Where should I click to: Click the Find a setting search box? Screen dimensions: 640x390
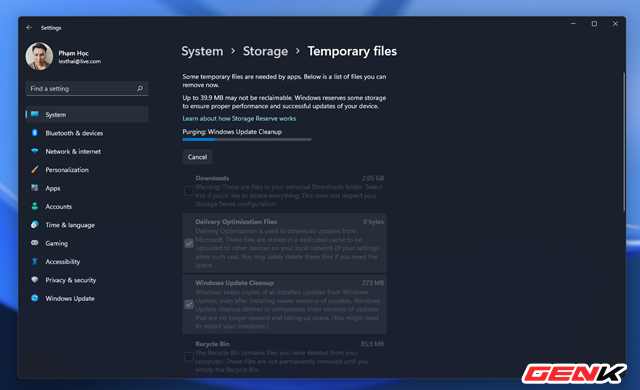tap(87, 88)
